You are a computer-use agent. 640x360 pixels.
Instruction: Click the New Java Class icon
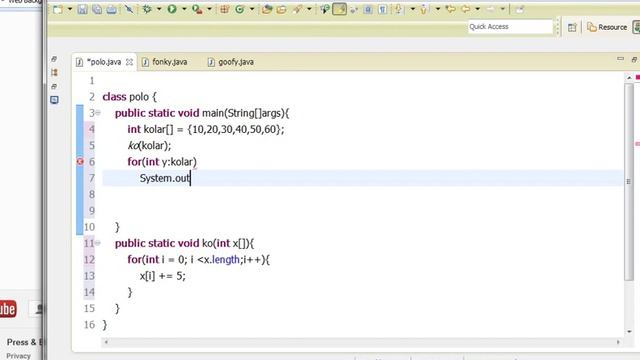[240, 9]
